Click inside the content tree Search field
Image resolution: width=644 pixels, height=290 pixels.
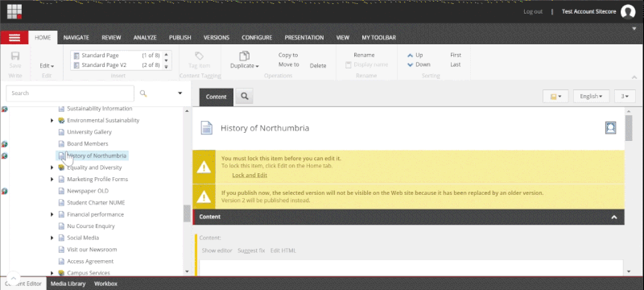[x=70, y=93]
